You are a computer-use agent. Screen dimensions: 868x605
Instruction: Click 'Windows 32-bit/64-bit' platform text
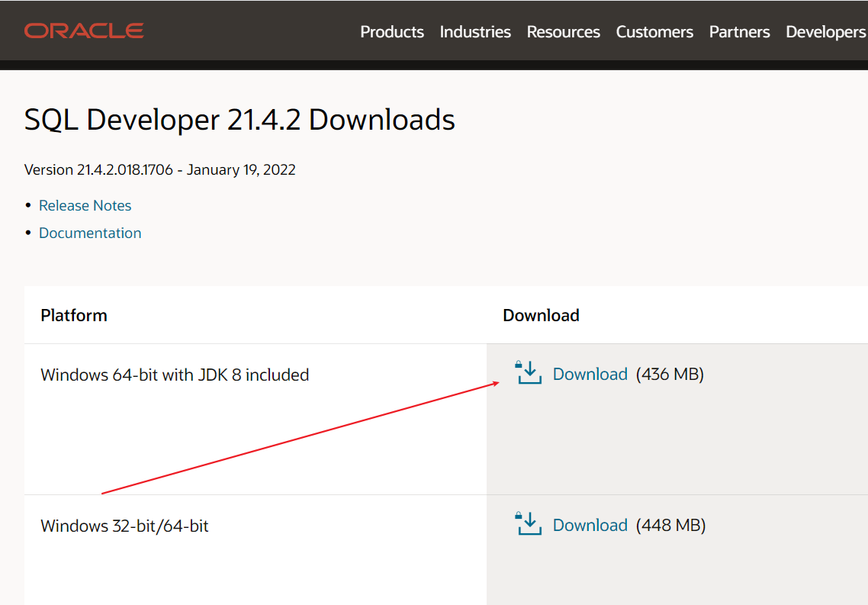click(x=124, y=526)
